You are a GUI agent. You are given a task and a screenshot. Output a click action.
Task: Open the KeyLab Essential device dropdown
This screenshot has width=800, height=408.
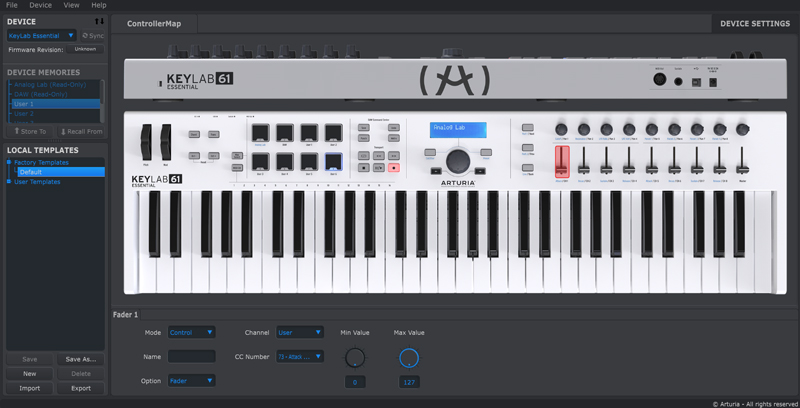point(42,36)
